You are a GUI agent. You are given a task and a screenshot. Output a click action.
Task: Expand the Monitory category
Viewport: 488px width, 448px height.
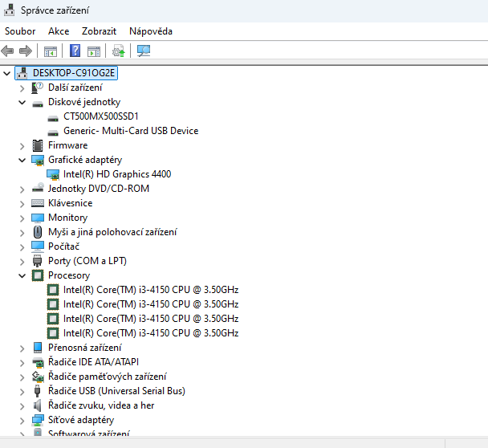click(22, 218)
